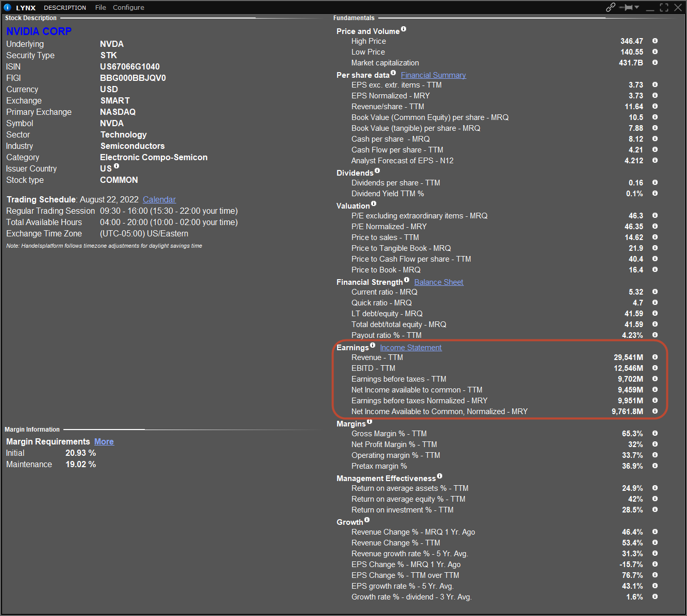Click info icon on Dividend Yield TTM % row
This screenshot has height=616, width=687.
(x=655, y=193)
